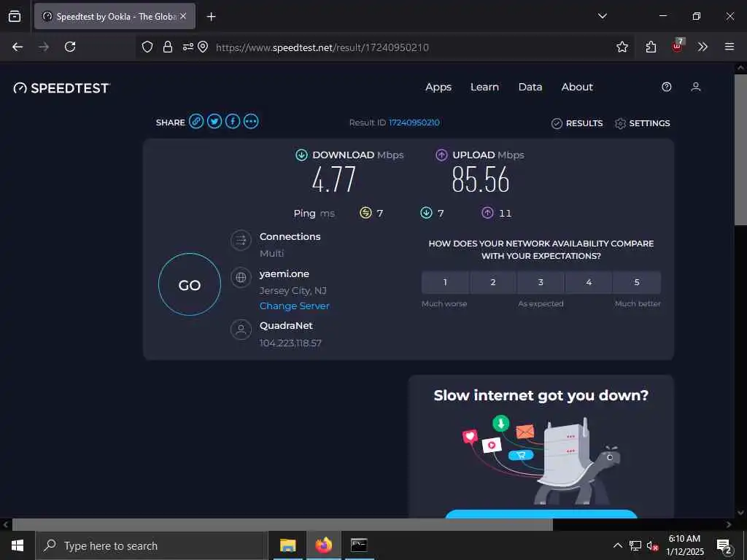
Task: Switch to the terminal taskbar app
Action: click(359, 545)
